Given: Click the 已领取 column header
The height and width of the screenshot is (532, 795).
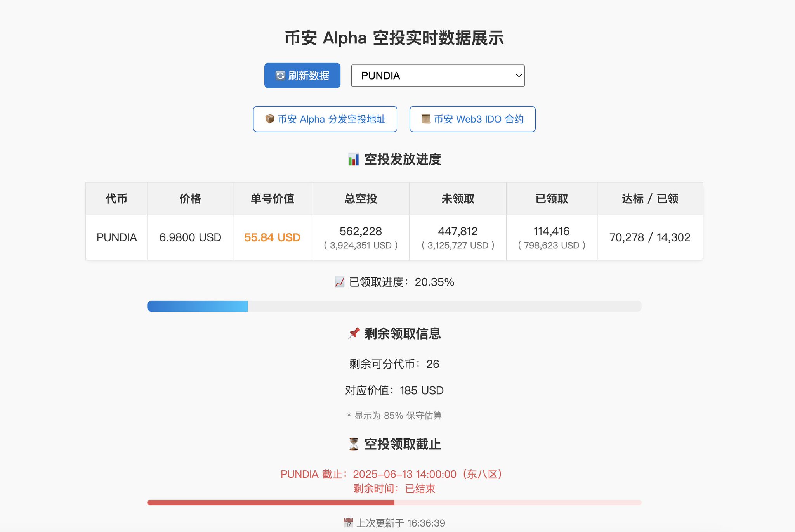Looking at the screenshot, I should (x=552, y=199).
